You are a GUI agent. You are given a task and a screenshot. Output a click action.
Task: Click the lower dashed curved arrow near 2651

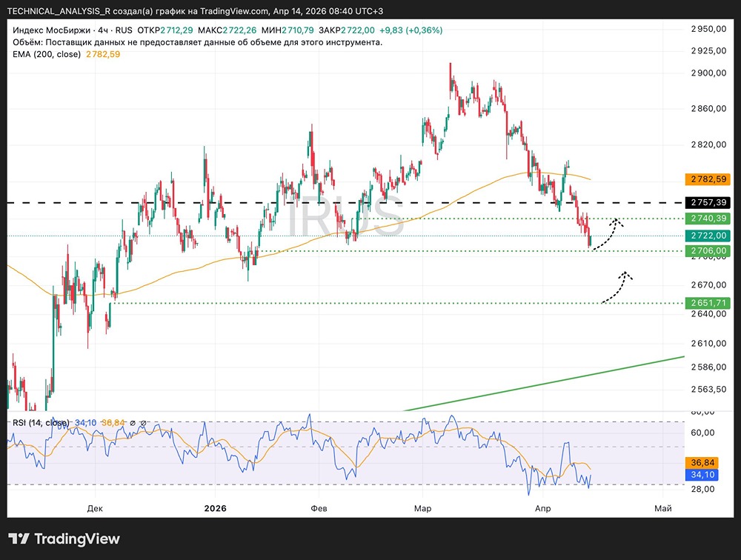coord(617,287)
